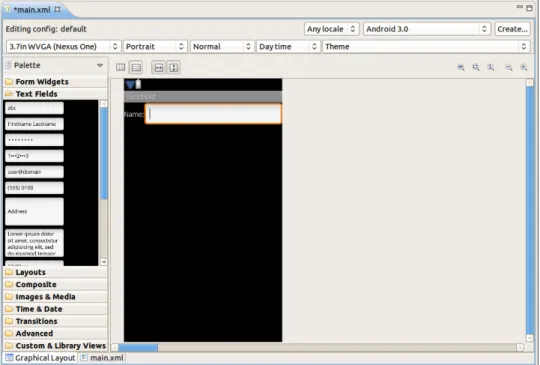Open the Theme dropdown
This screenshot has width=540, height=365.
426,46
